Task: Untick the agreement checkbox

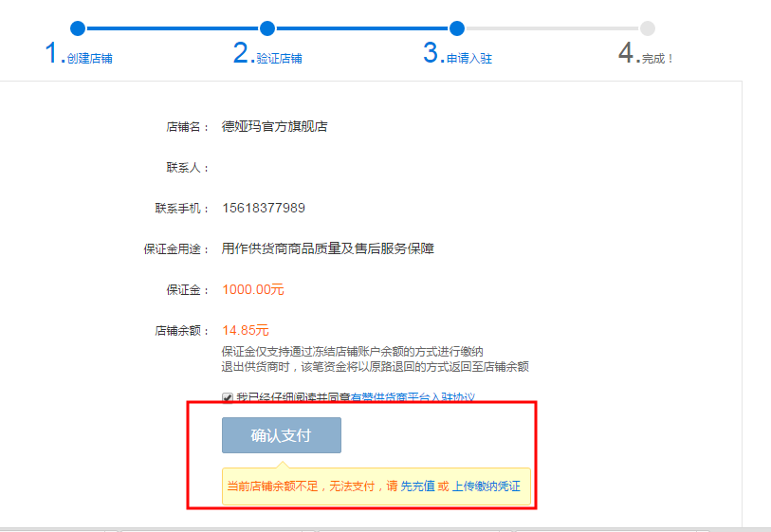Action: (228, 397)
